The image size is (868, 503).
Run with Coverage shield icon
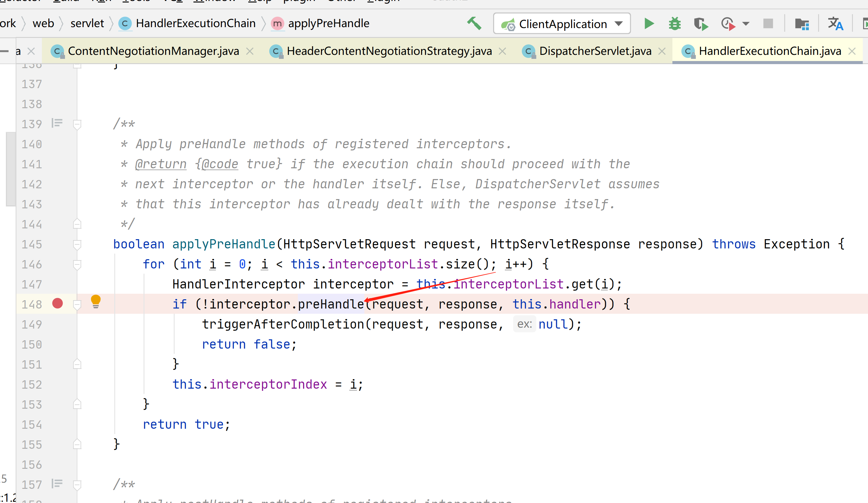coord(700,24)
